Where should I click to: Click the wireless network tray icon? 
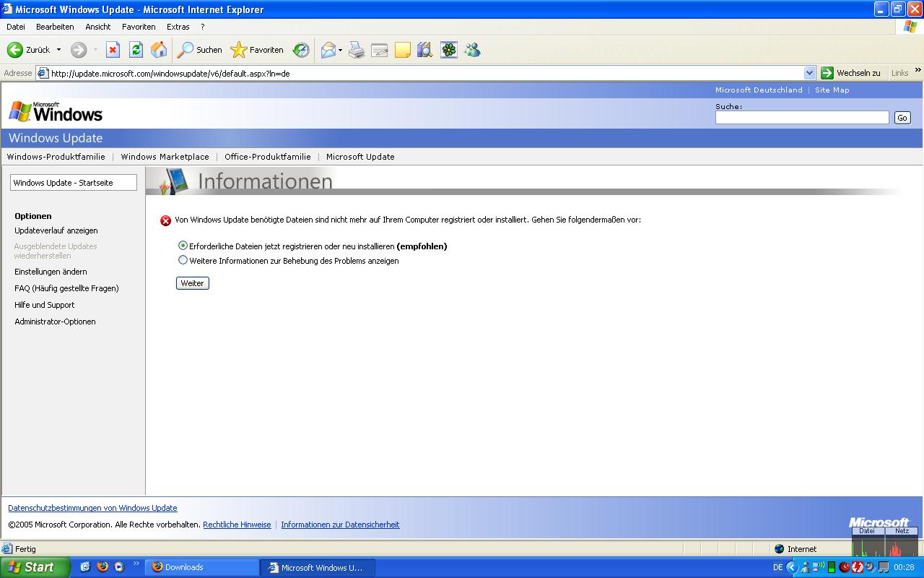(x=819, y=567)
